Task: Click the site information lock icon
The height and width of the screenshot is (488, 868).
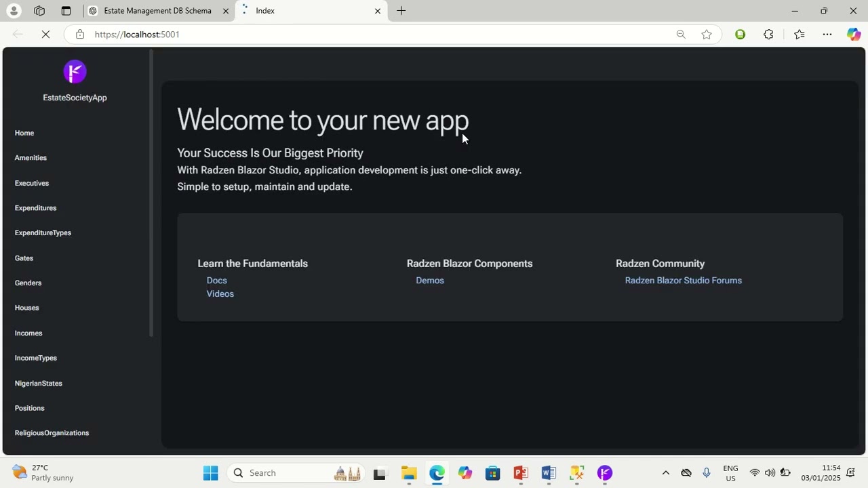Action: 80,35
